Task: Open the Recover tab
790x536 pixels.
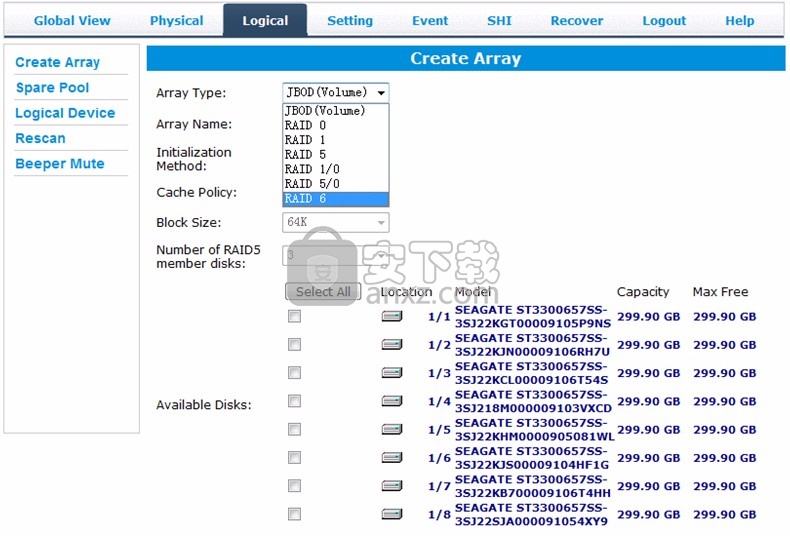Action: [577, 21]
